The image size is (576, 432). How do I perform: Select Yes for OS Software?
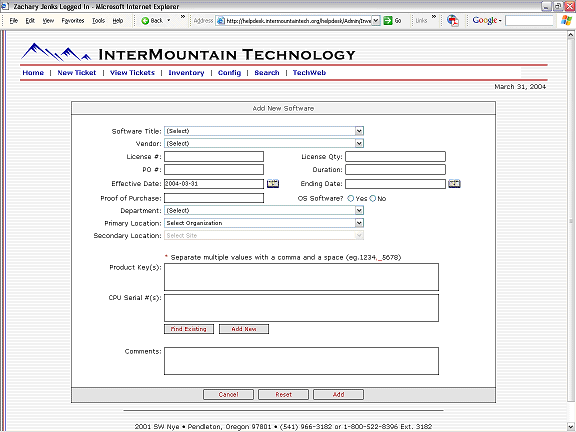click(x=351, y=198)
